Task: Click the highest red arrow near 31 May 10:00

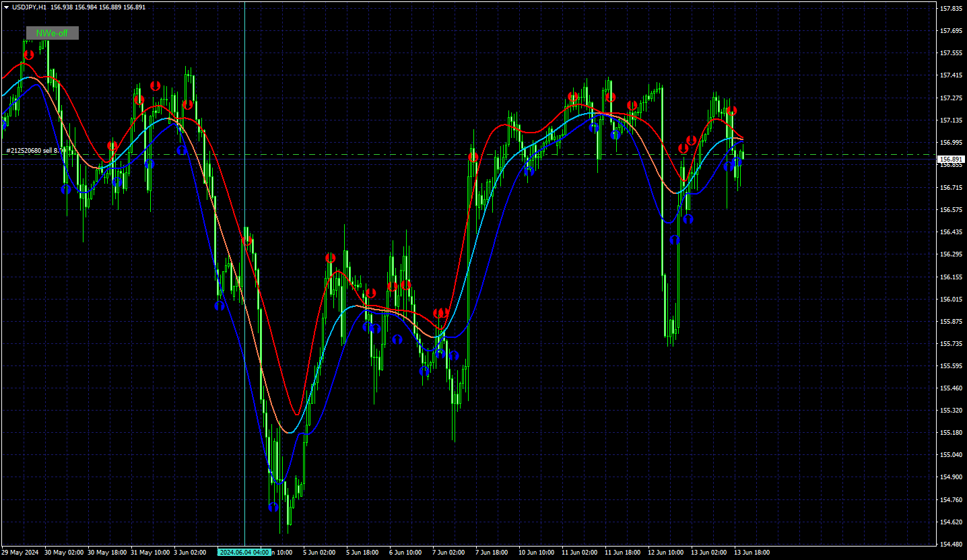Action: click(x=156, y=85)
